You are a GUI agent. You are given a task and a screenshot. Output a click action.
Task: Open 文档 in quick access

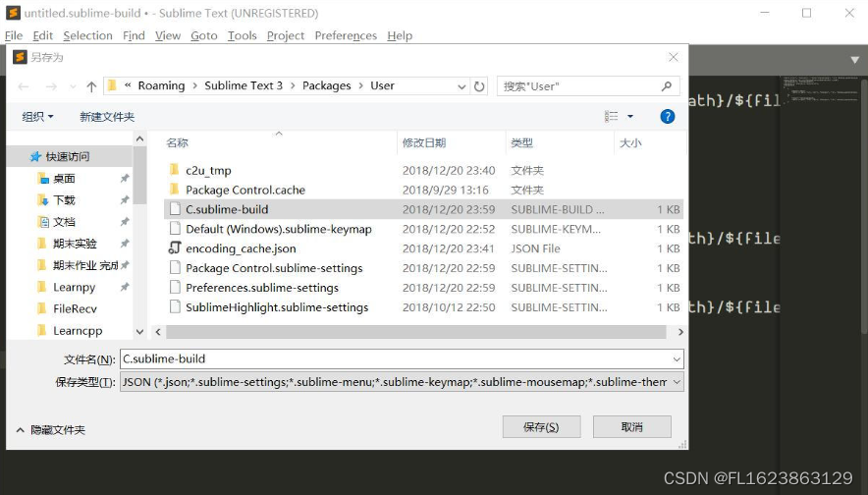64,222
